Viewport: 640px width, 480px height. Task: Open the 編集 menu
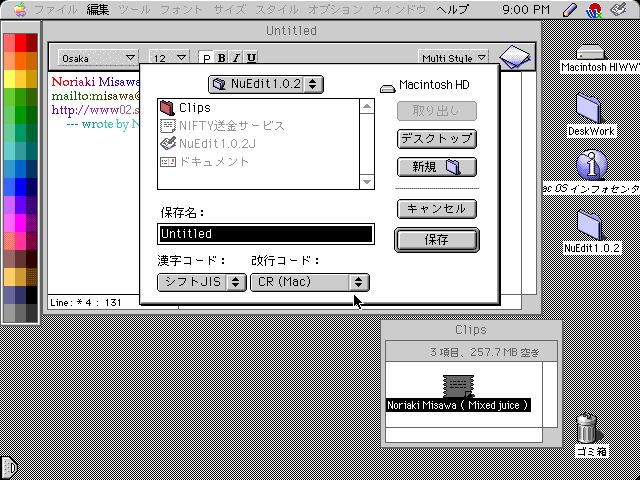(98, 9)
